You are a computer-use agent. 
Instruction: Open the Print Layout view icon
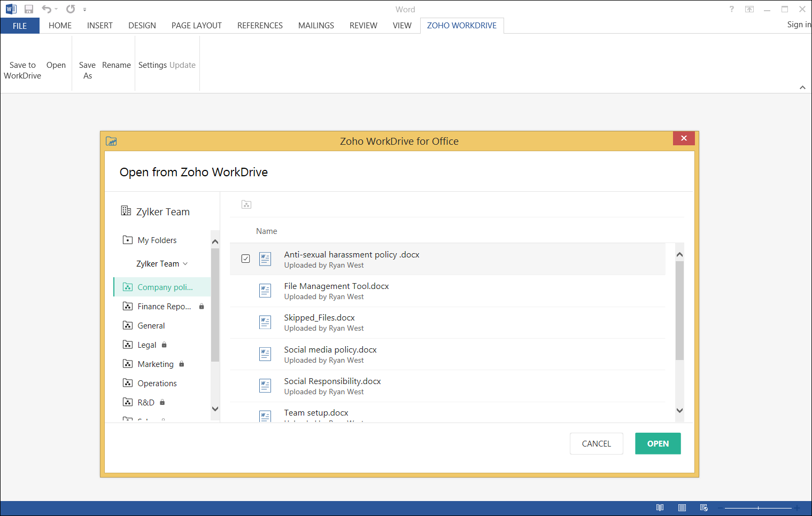click(682, 507)
